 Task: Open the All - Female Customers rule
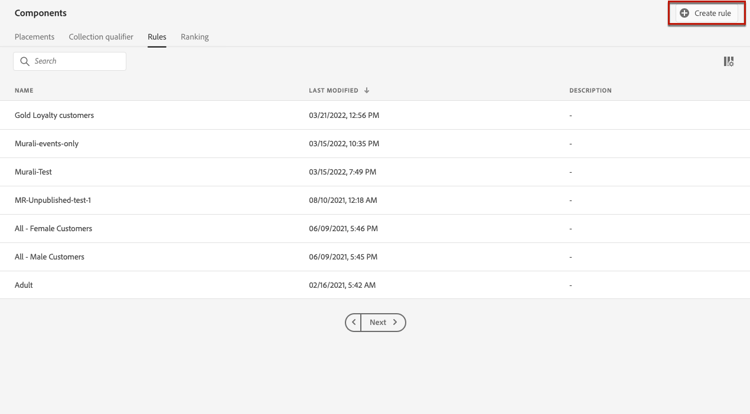point(53,229)
